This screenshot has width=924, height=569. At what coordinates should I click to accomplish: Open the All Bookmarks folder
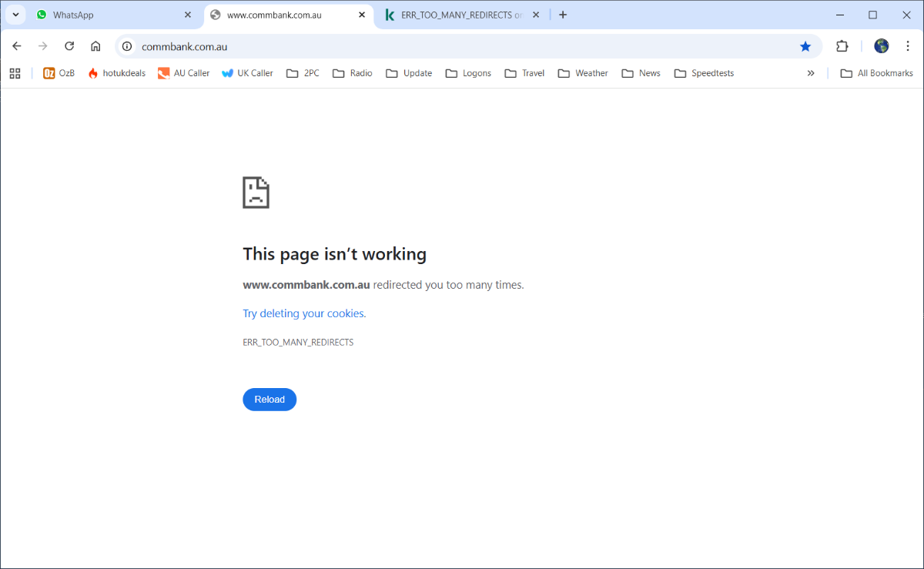(876, 73)
